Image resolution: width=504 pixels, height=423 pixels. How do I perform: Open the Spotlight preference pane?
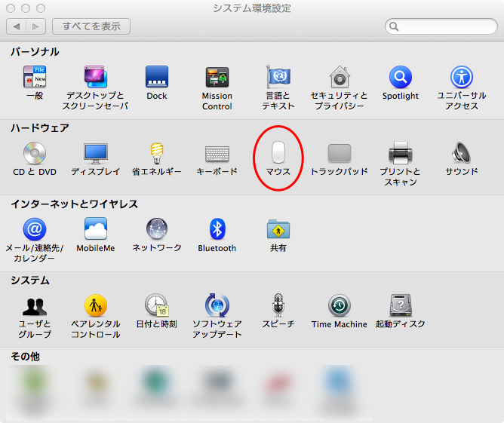tap(400, 78)
